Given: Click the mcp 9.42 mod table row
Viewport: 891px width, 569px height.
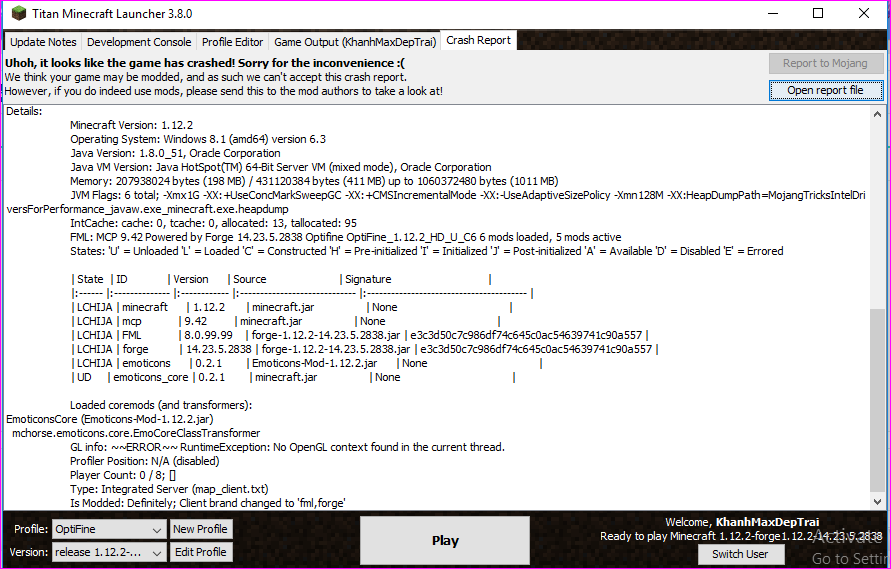Looking at the screenshot, I should [x=286, y=321].
